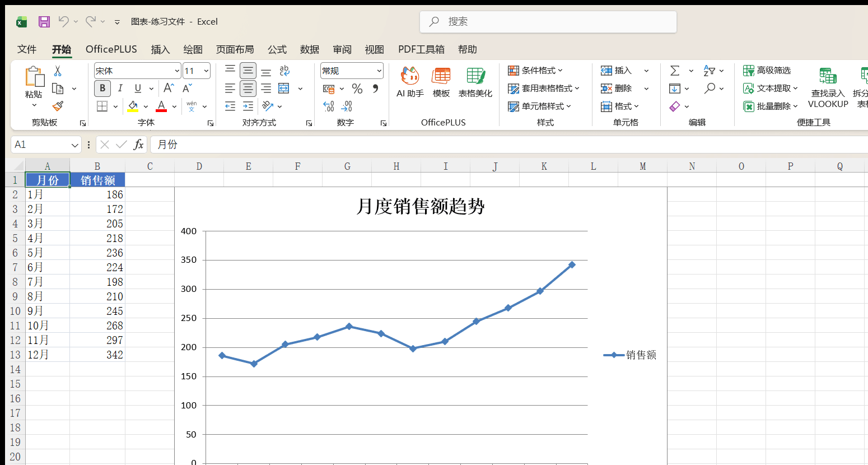This screenshot has width=868, height=465.
Task: Apply percent style format
Action: (357, 89)
